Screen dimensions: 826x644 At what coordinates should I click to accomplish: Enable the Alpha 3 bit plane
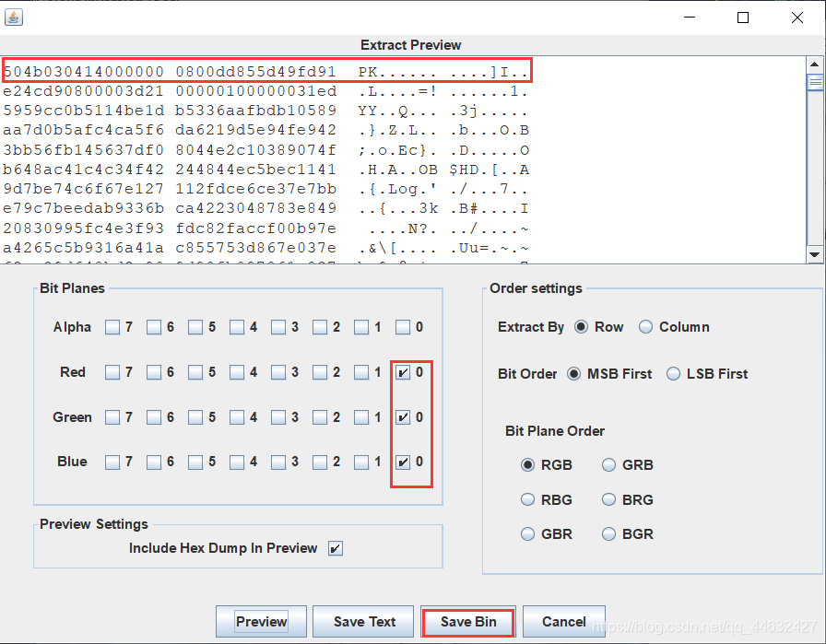click(x=278, y=327)
